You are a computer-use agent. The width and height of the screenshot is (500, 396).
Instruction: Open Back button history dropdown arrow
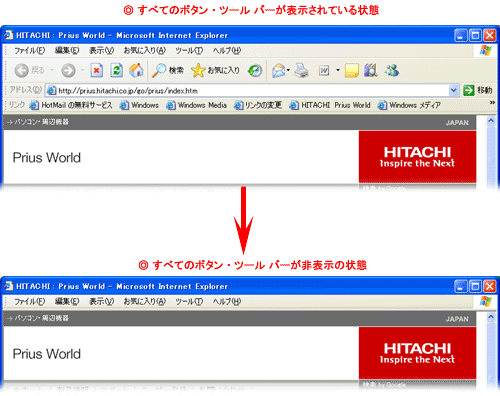coord(52,70)
